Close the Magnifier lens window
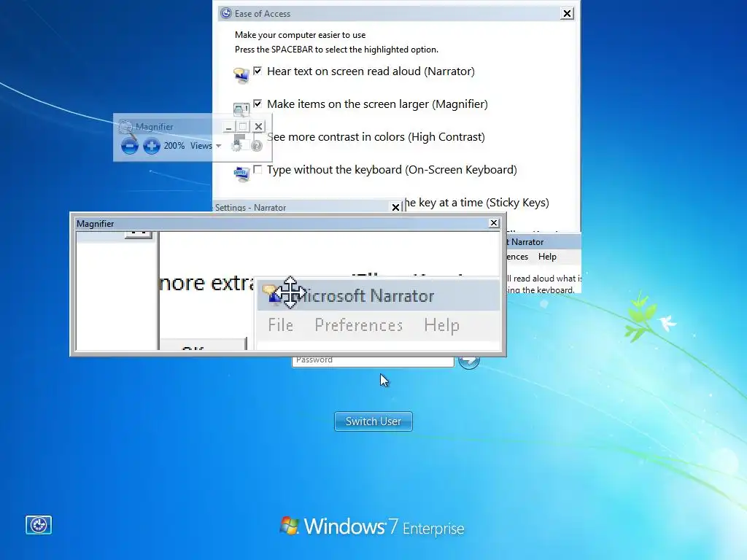The image size is (747, 560). pos(494,223)
